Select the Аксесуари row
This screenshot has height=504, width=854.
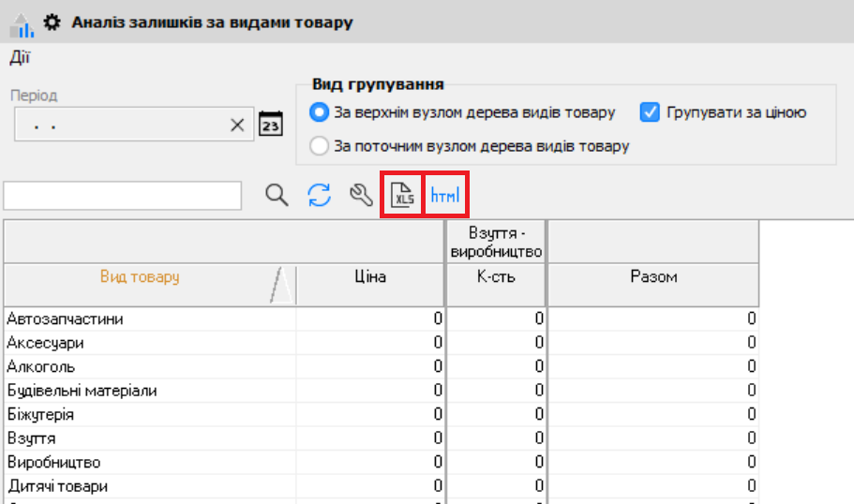[382, 342]
